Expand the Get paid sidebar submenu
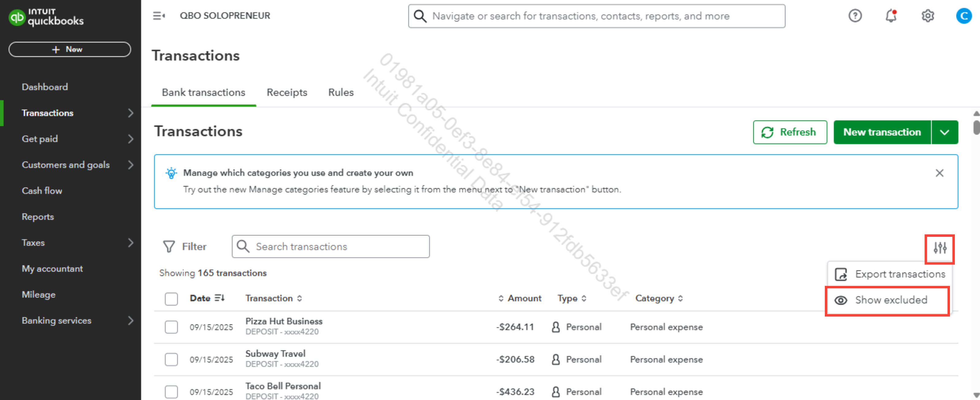Screen dimensions: 980x400 pos(130,139)
